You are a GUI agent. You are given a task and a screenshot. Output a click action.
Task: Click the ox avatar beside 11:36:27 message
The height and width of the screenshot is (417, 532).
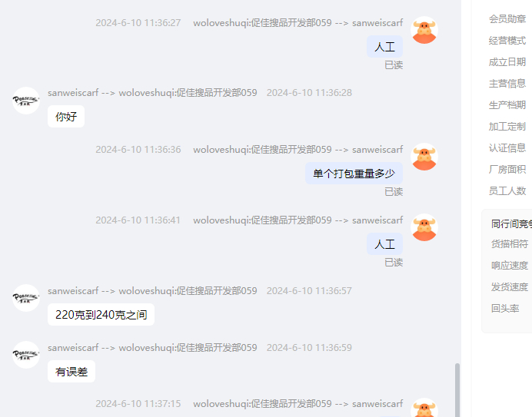(x=424, y=30)
